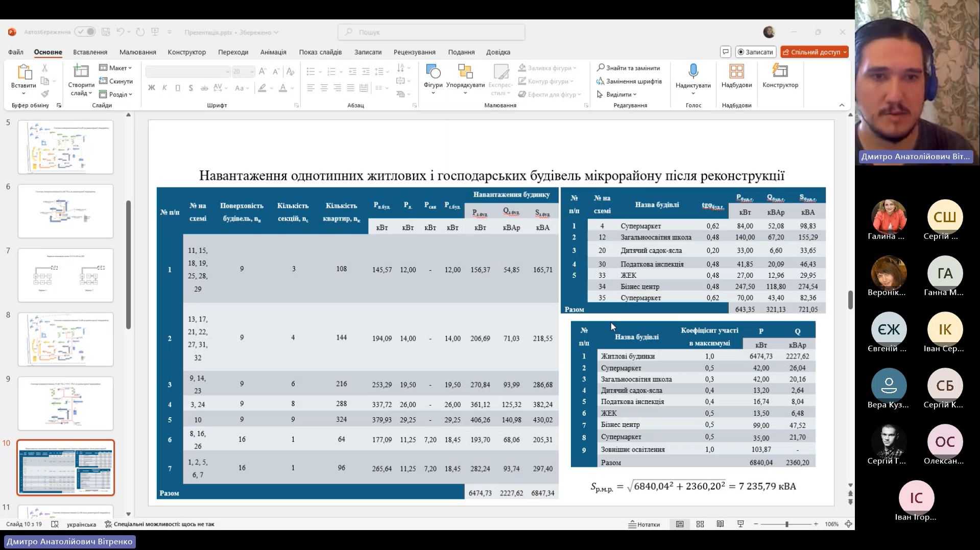Click the Add-ins (Надбудови) icon
The width and height of the screenshot is (980, 550).
[736, 71]
